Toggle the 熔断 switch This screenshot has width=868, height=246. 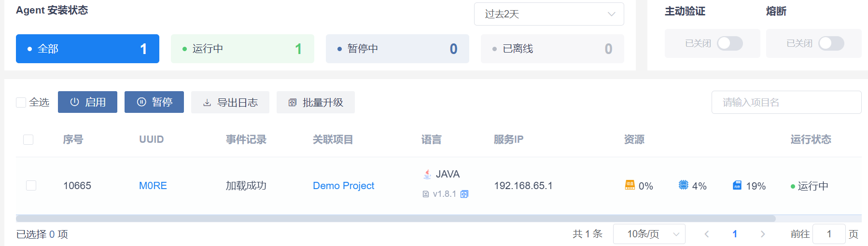[x=831, y=43]
